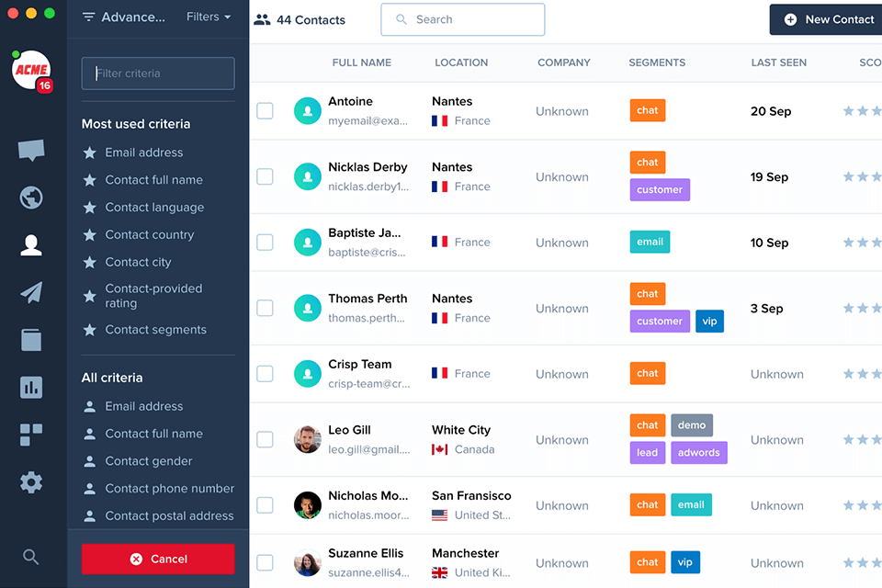The width and height of the screenshot is (882, 588).
Task: Open the Settings gear icon in sidebar
Action: [31, 482]
